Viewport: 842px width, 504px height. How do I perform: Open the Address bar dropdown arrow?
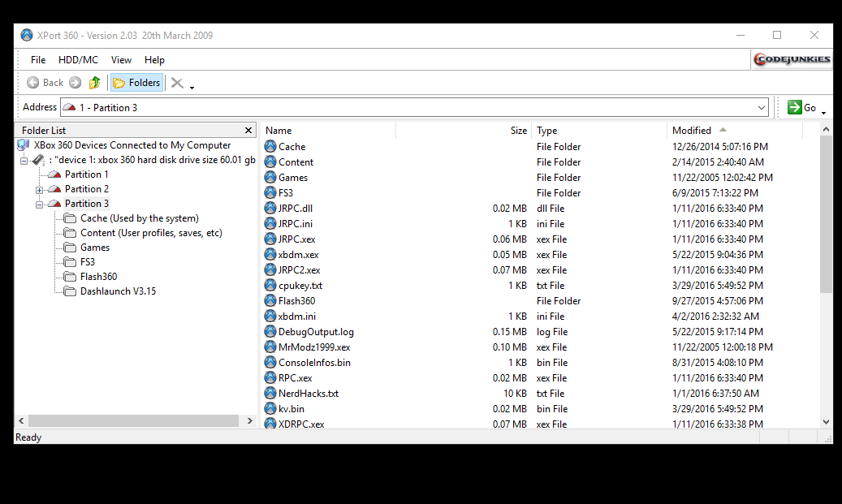click(x=762, y=107)
